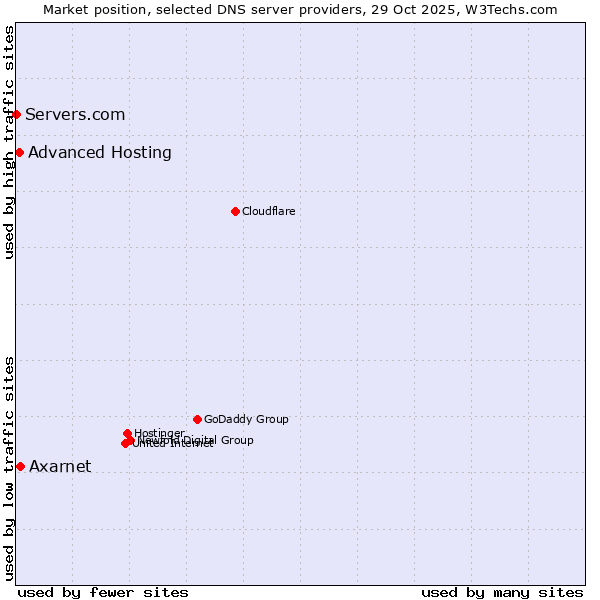Click the Hostinger text label
Viewport: 600px width, 600px height.
(160, 432)
